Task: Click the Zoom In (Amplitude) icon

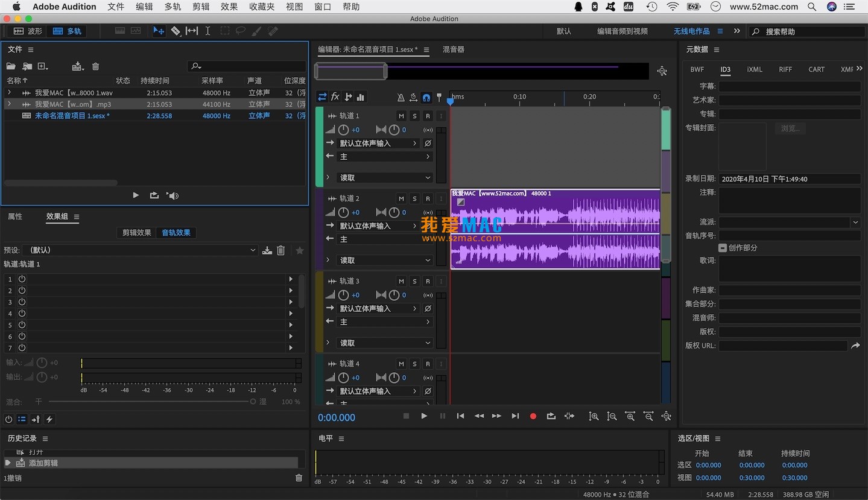Action: [594, 416]
